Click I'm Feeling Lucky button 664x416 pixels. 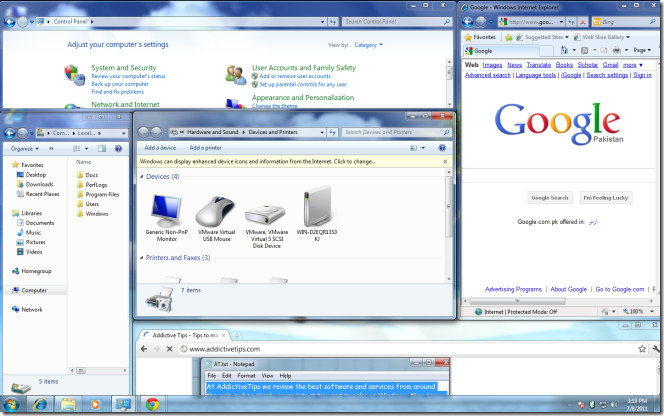[x=606, y=198]
